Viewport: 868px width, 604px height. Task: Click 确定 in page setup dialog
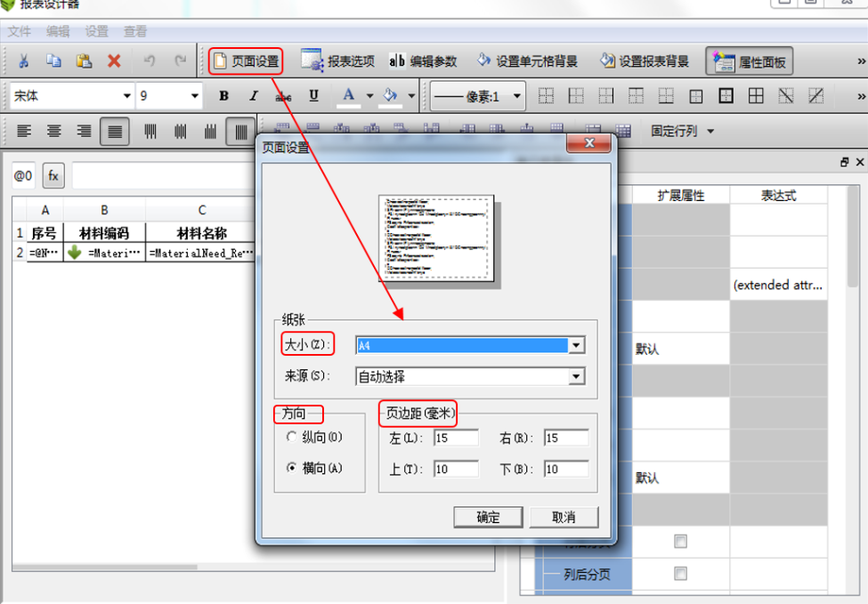(x=488, y=517)
